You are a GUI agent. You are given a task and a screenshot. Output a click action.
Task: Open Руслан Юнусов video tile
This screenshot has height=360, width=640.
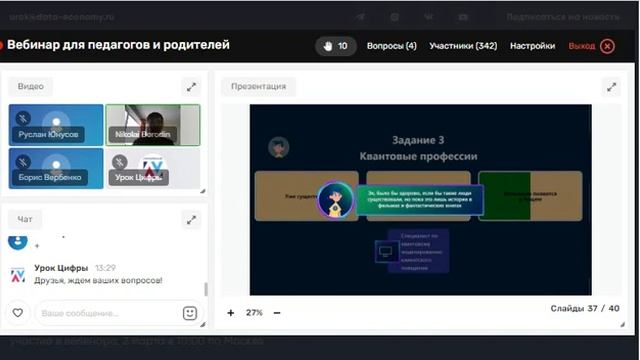[x=56, y=125]
